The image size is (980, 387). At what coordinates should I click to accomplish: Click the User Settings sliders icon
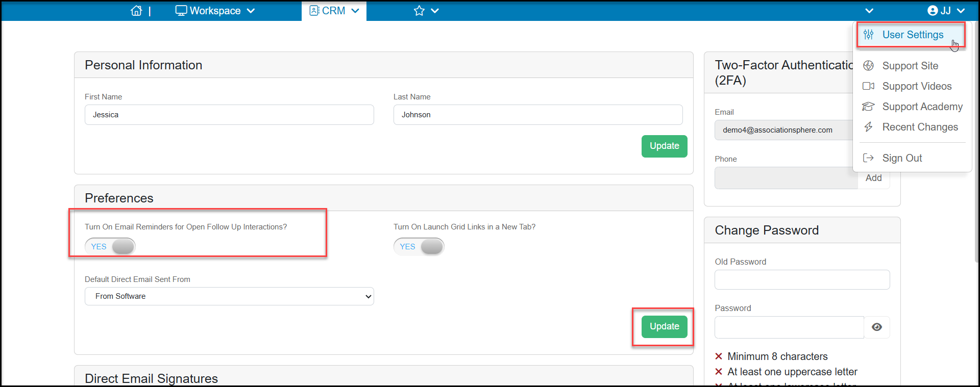pos(868,35)
